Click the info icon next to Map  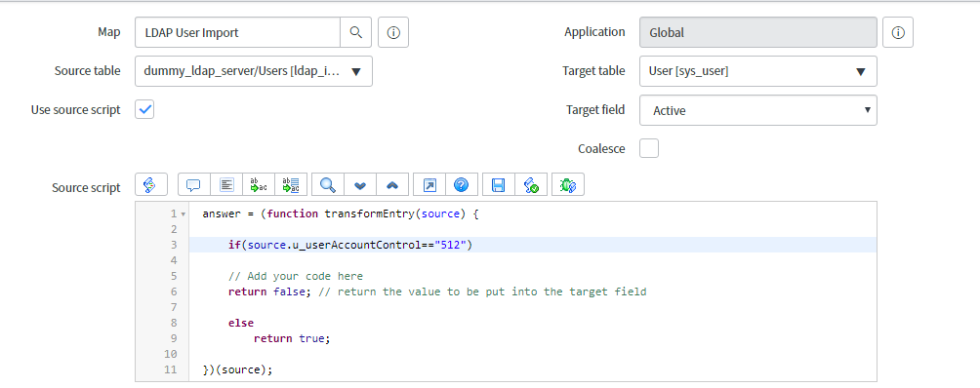click(x=393, y=32)
